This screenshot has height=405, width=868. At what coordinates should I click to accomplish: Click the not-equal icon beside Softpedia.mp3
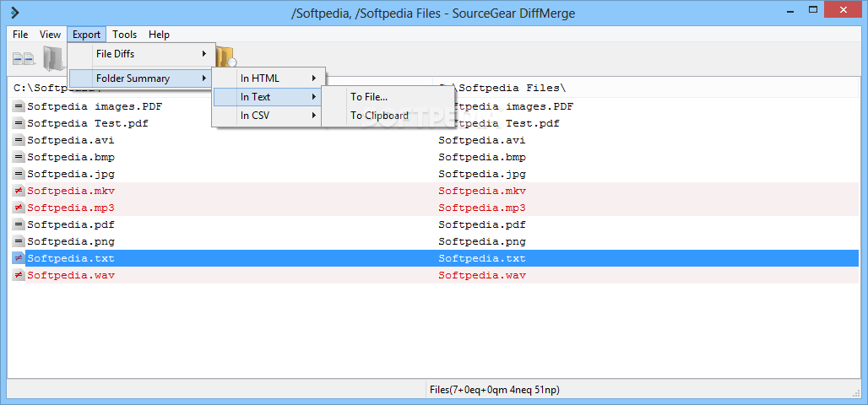[x=19, y=208]
